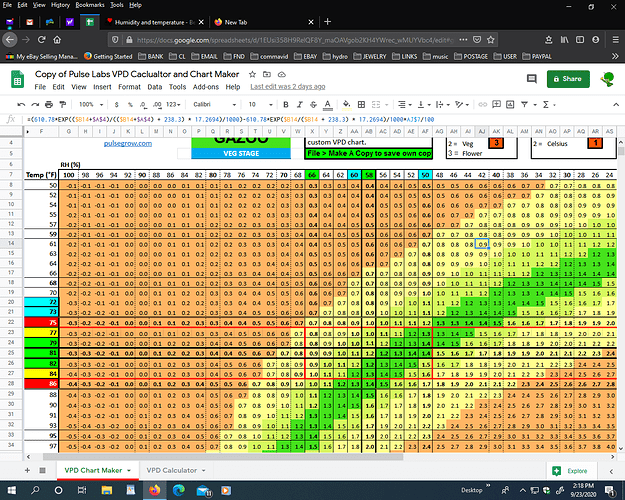Open the 123 number format dropdown
This screenshot has width=625, height=500.
tap(173, 104)
